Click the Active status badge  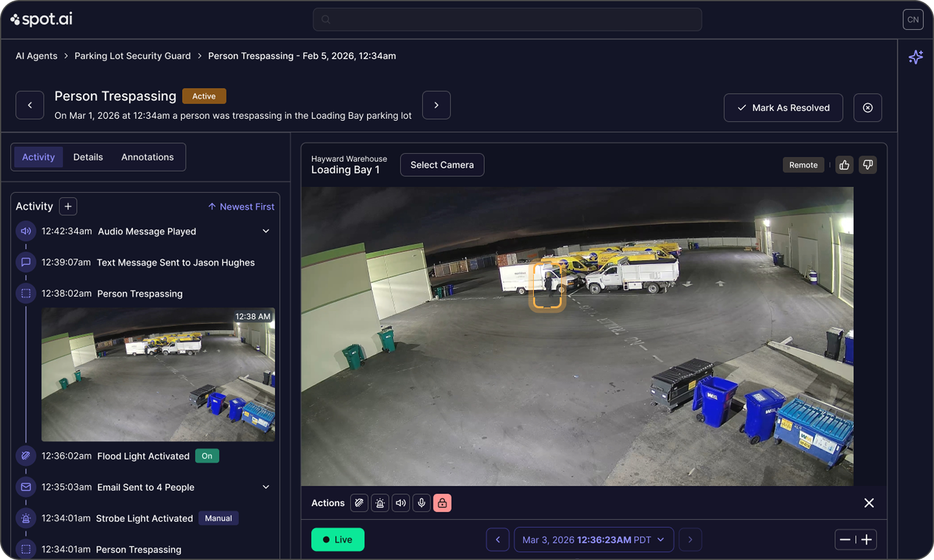204,96
